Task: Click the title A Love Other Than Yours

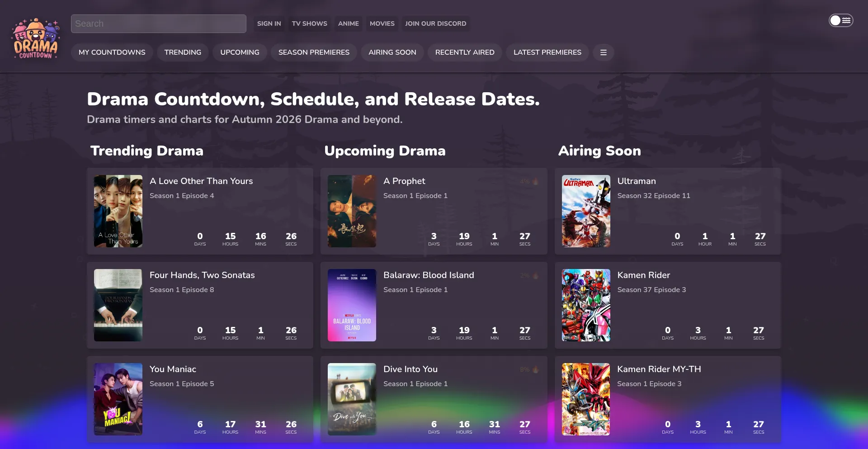Action: tap(201, 181)
